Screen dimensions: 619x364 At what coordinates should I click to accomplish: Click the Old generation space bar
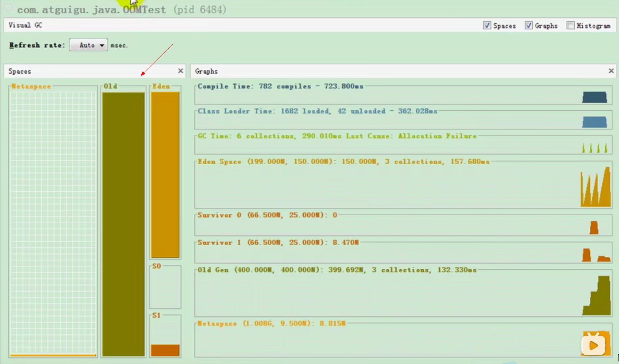(x=124, y=224)
